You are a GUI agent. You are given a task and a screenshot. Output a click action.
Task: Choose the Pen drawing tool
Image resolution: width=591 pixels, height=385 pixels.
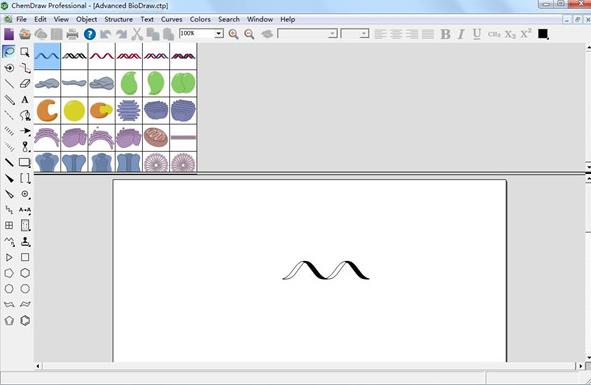click(x=25, y=115)
